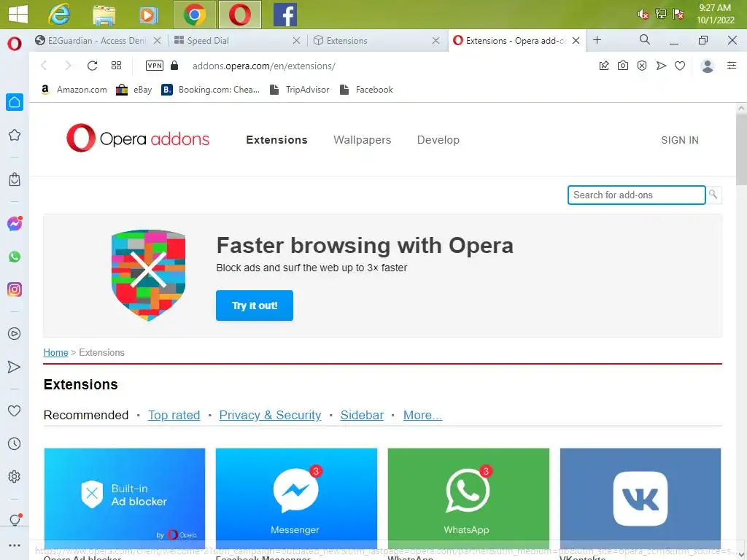Open the WhatsApp extension card
This screenshot has height=560, width=747.
468,498
